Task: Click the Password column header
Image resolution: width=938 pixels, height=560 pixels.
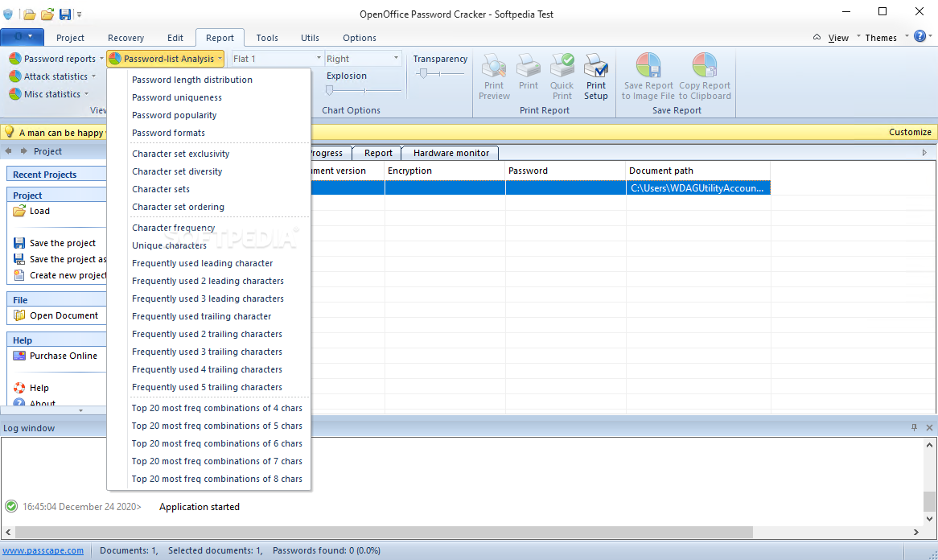Action: coord(566,171)
